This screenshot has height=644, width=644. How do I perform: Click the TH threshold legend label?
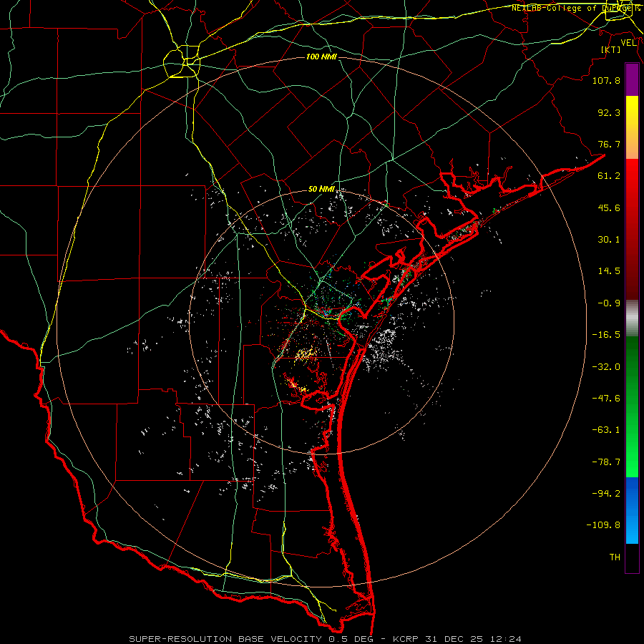(615, 557)
